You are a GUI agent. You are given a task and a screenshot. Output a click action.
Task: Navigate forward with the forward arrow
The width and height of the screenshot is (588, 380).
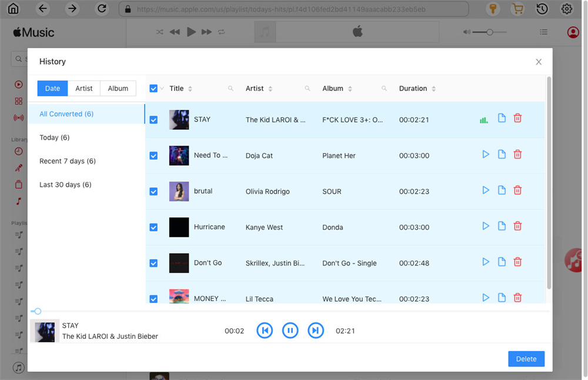coord(72,9)
